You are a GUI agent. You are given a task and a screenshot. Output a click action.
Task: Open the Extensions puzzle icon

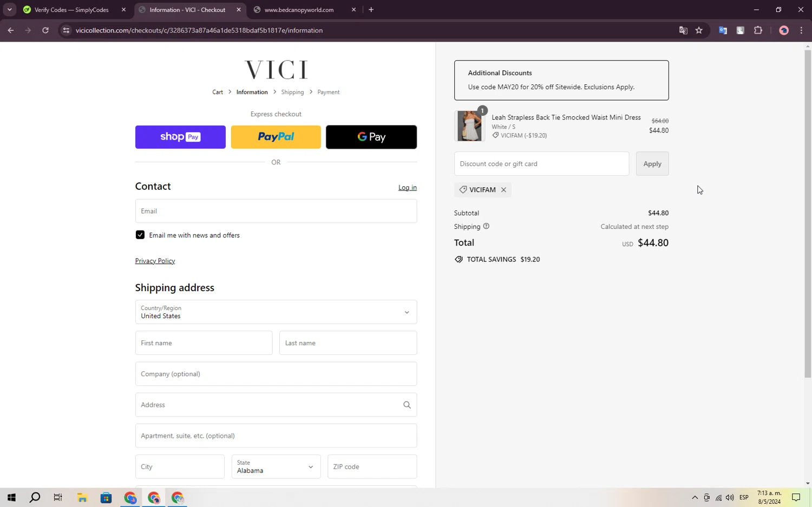tap(758, 30)
